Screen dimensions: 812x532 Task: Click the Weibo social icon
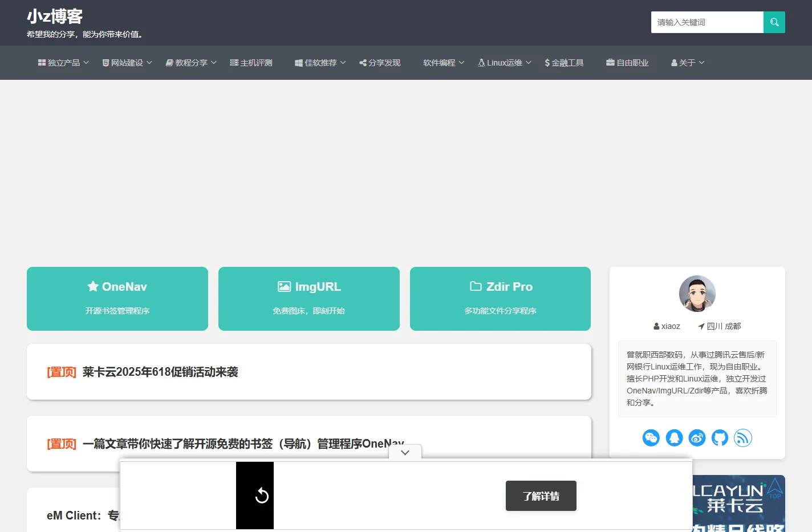pos(697,438)
